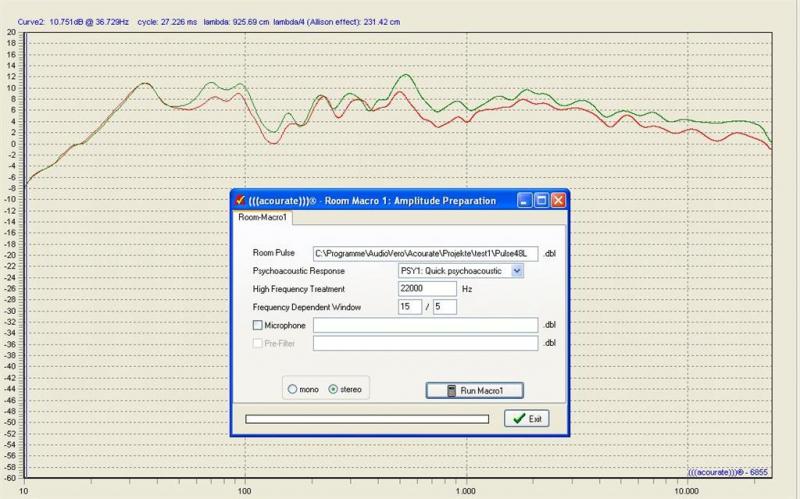
Task: Click the 100 frequency axis label
Action: tap(244, 491)
